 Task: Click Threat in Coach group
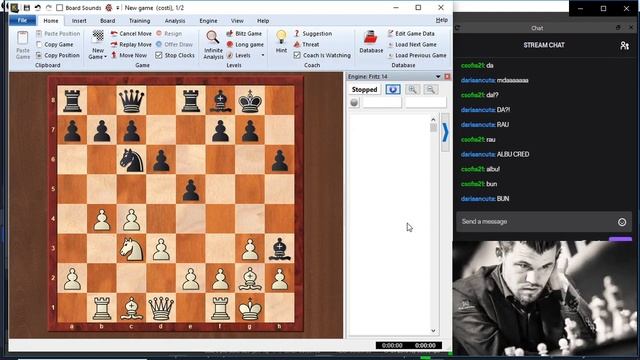click(x=306, y=44)
